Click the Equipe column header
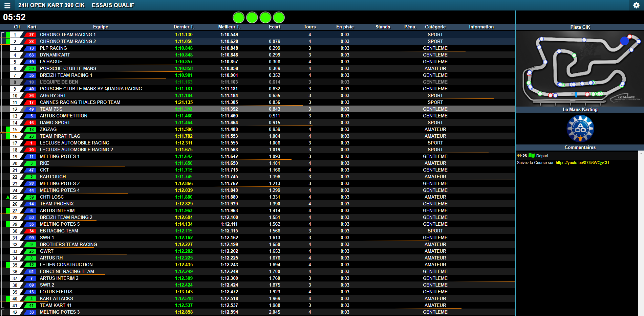 [x=101, y=27]
